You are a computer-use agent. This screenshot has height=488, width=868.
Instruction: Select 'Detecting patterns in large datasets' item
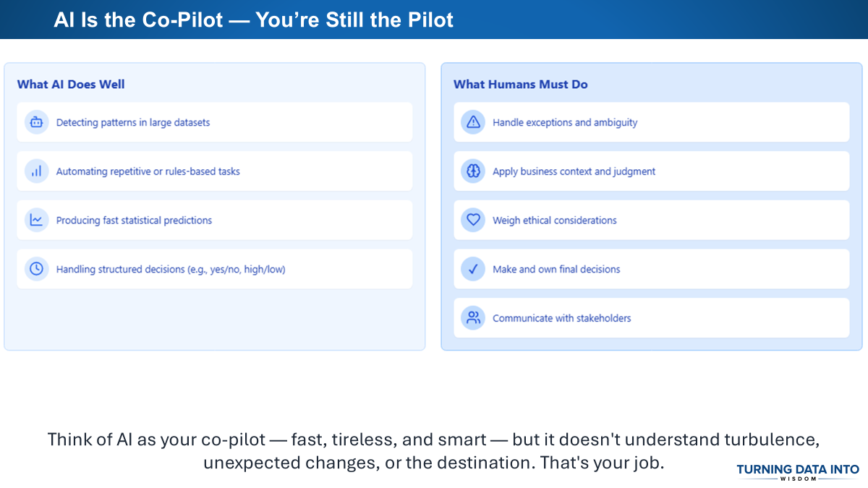(x=215, y=122)
